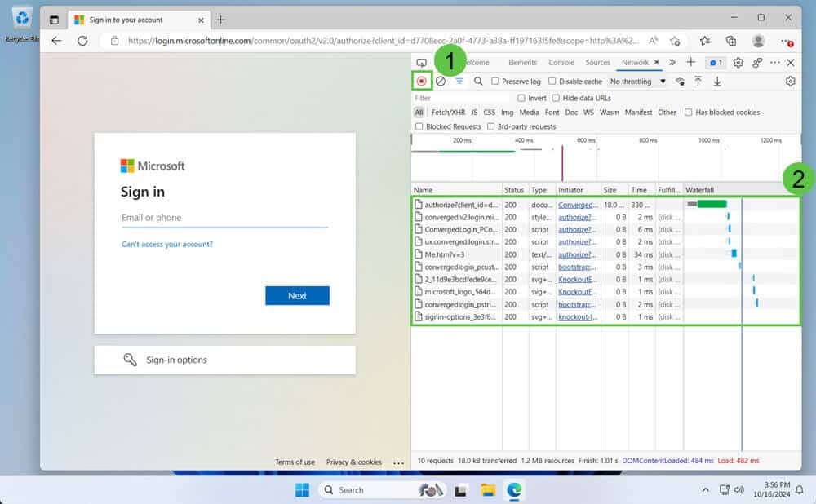Select the microsoft_logo_564d request row
The height and width of the screenshot is (504, 816).
[606, 292]
